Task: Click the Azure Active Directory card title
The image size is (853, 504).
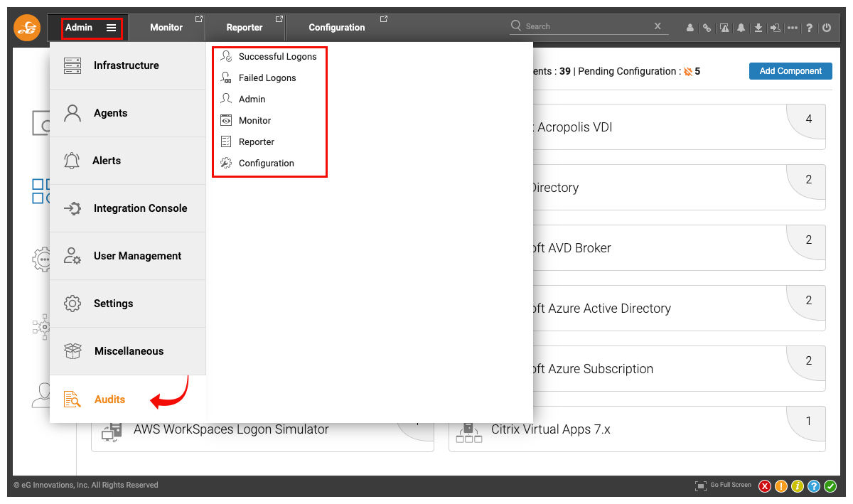Action: pyautogui.click(x=601, y=309)
